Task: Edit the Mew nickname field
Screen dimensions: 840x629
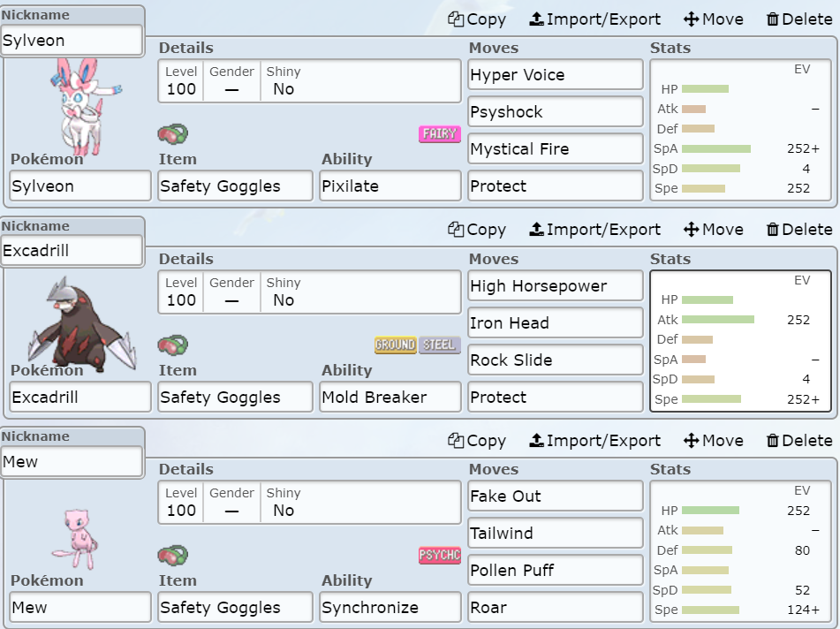Action: (x=72, y=461)
